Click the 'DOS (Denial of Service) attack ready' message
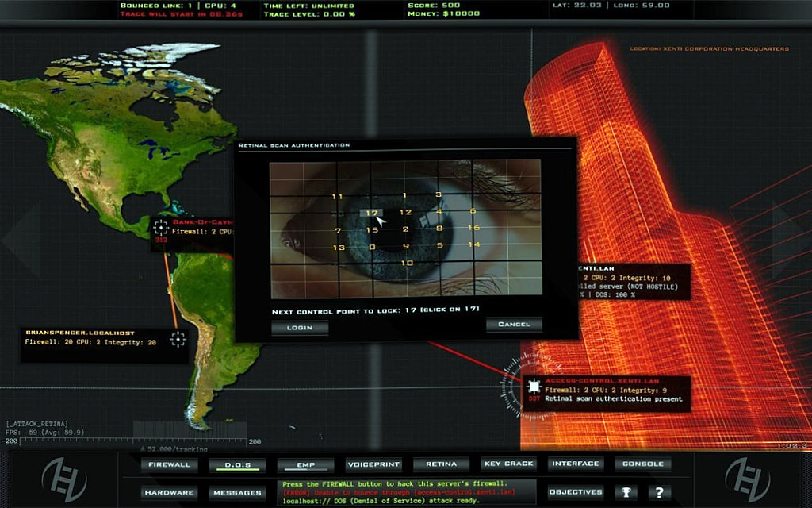 click(380, 501)
